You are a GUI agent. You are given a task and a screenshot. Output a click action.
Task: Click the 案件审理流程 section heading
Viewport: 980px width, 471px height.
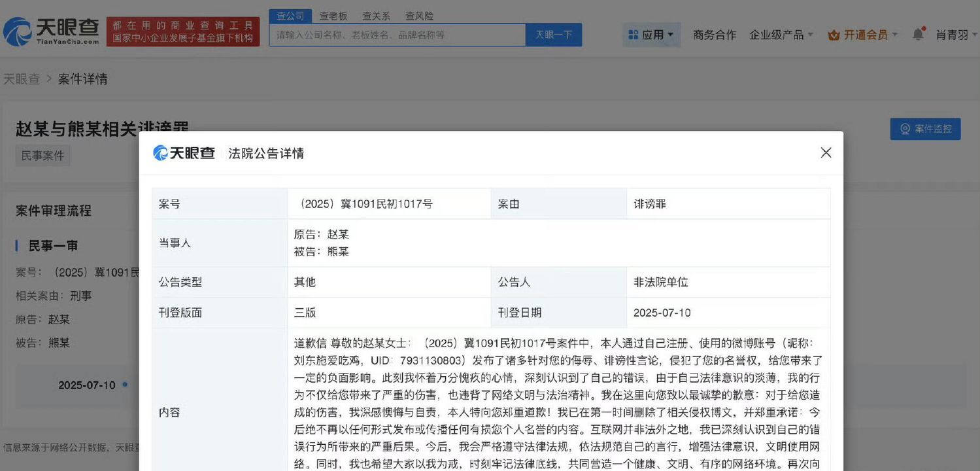click(x=54, y=211)
